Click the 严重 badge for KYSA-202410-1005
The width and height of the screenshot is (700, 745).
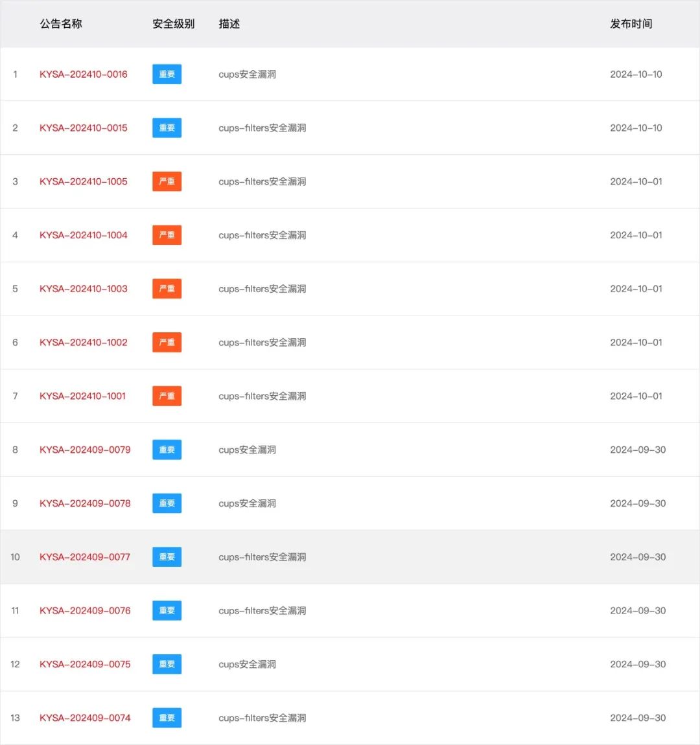pos(167,181)
